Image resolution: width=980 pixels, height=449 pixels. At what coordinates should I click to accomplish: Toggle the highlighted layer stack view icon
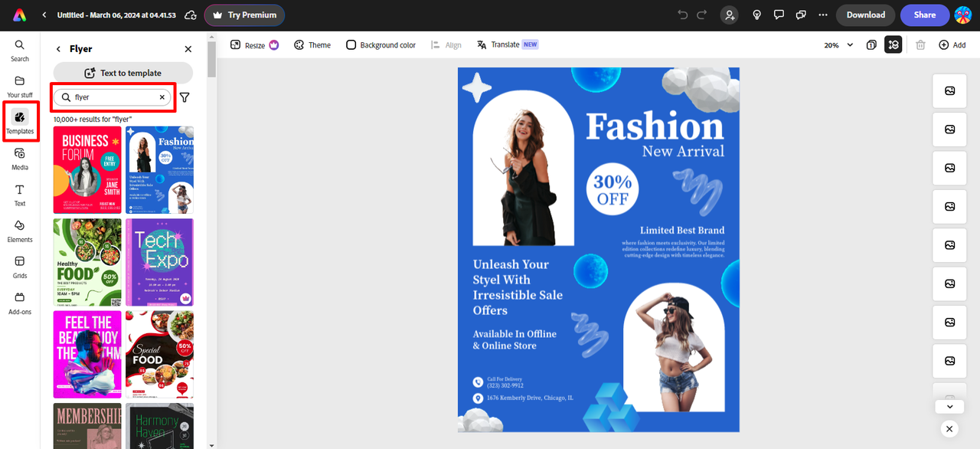click(893, 45)
